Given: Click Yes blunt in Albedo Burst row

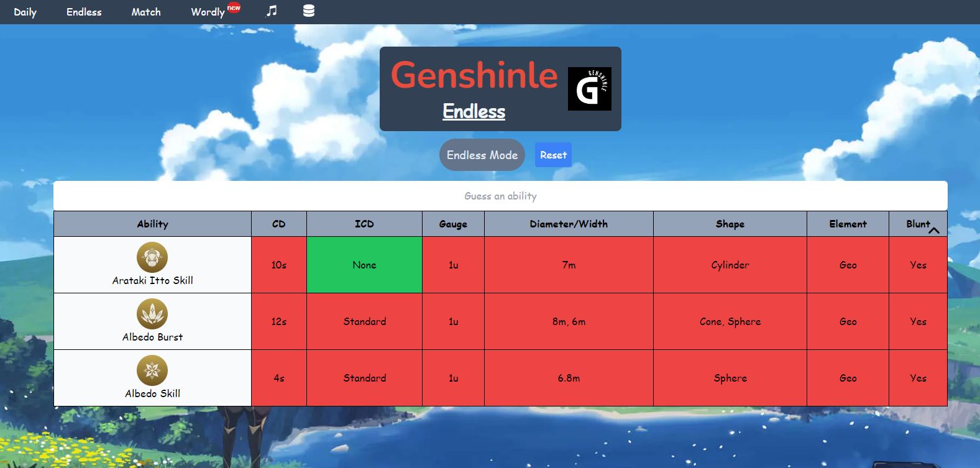Looking at the screenshot, I should [918, 321].
